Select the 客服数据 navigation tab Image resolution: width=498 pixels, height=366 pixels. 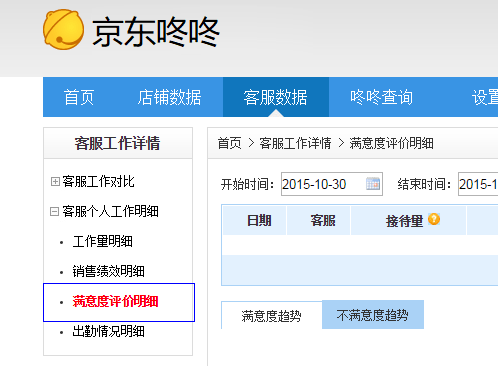(x=276, y=97)
